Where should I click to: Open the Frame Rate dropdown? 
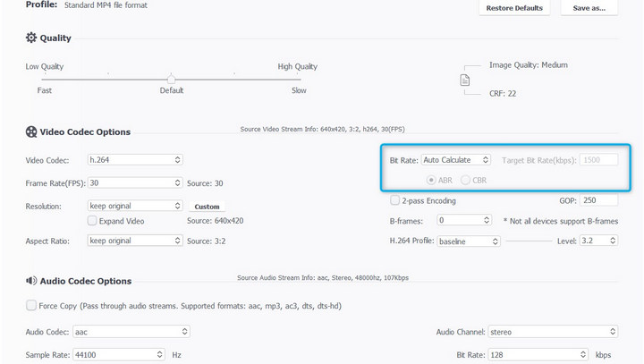[x=134, y=182]
